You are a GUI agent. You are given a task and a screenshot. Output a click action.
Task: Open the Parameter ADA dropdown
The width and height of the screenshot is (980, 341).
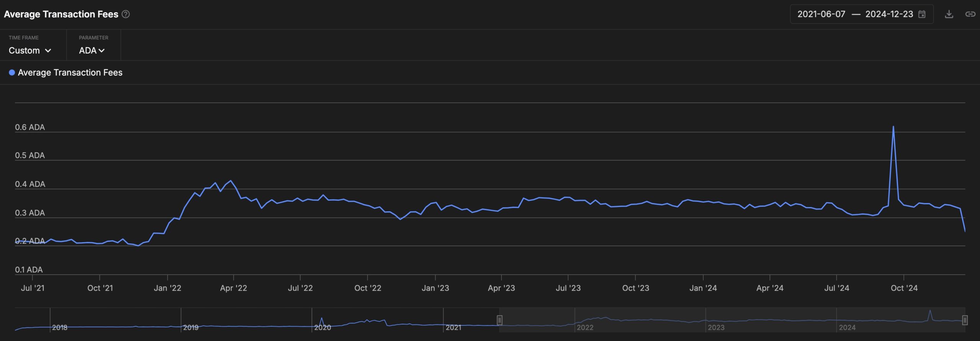[x=92, y=51]
